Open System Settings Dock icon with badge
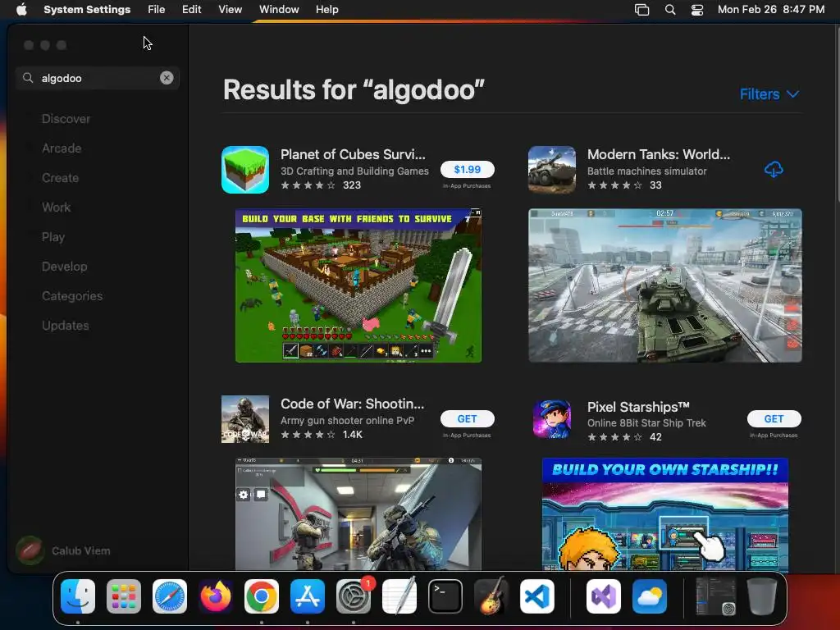This screenshot has height=630, width=840. pos(354,596)
